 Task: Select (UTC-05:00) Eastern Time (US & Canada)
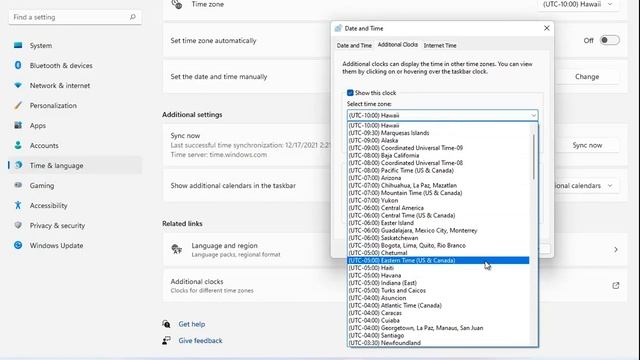click(x=438, y=260)
